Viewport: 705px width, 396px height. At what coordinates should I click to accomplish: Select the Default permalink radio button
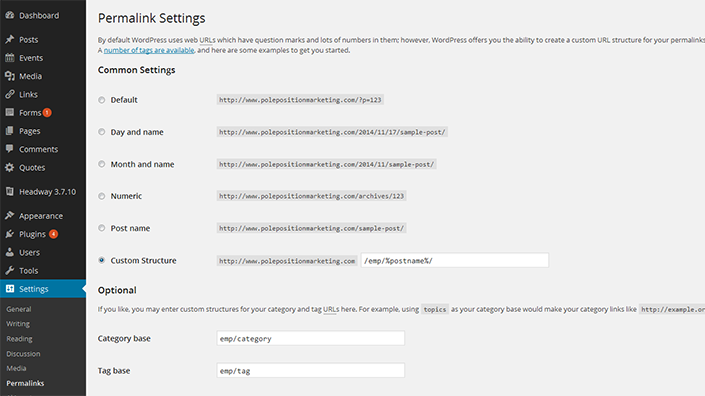102,100
